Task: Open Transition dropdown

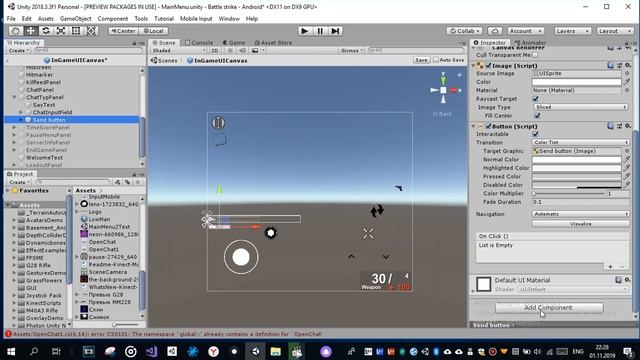Action: pos(580,142)
